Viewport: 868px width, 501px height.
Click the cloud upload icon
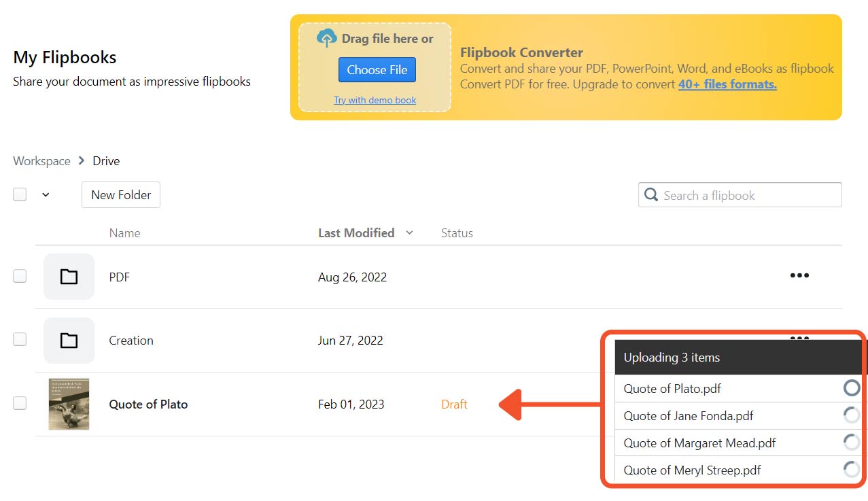pos(327,38)
